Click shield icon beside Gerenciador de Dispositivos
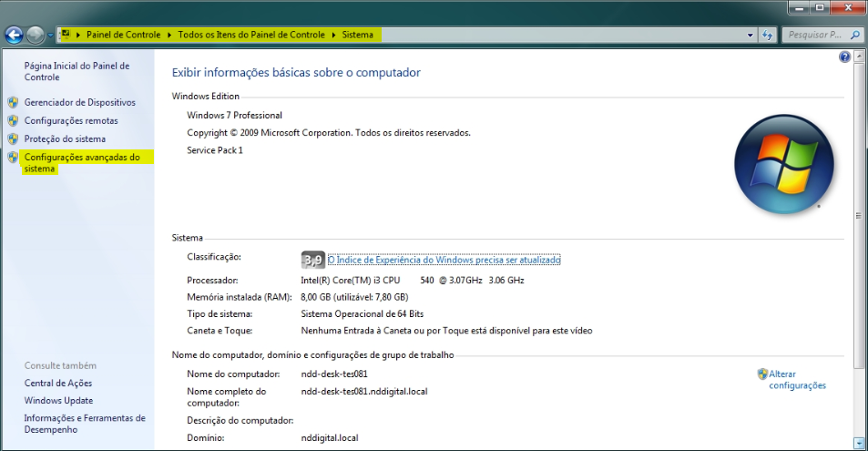The width and height of the screenshot is (868, 451). [x=13, y=102]
